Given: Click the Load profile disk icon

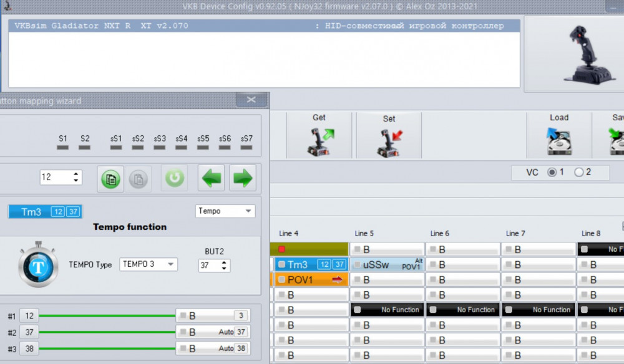Looking at the screenshot, I should click(558, 141).
